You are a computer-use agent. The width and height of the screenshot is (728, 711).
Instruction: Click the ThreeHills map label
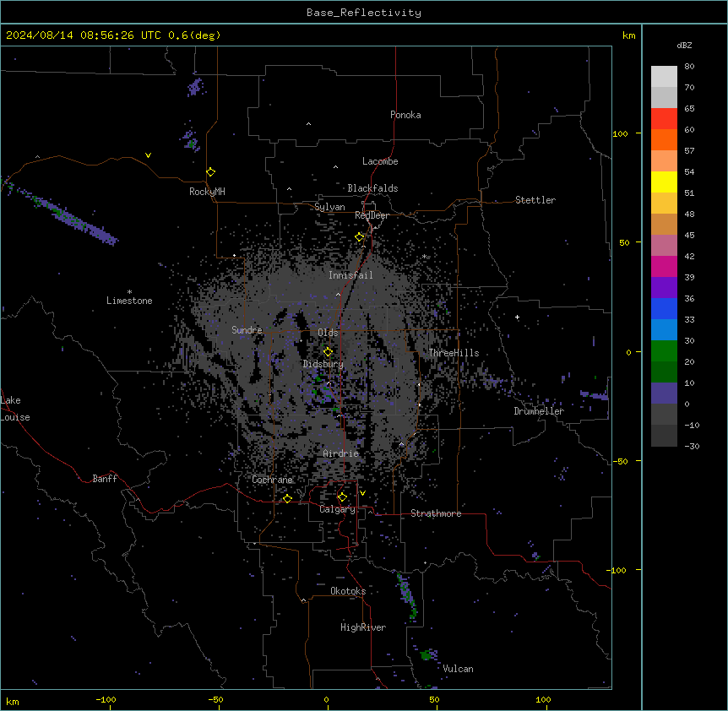coord(454,353)
